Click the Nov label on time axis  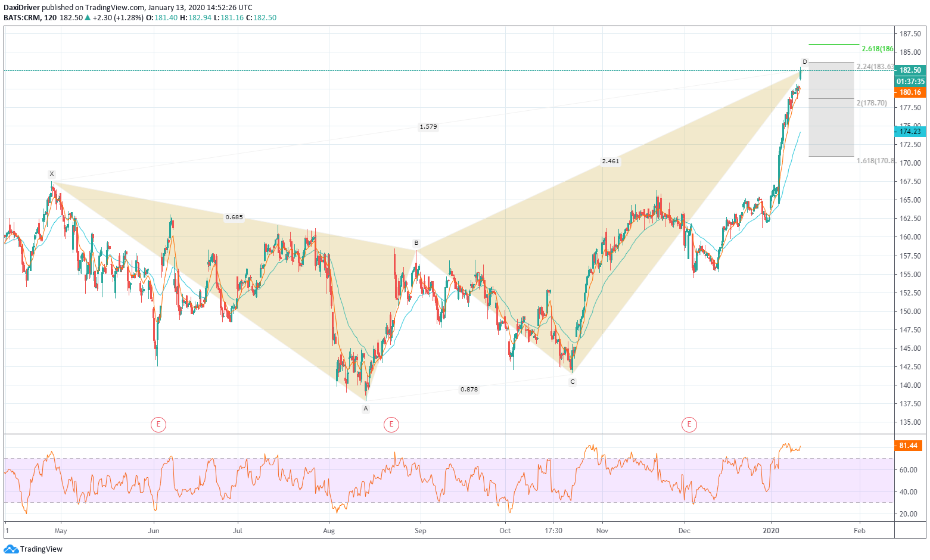[x=602, y=530]
